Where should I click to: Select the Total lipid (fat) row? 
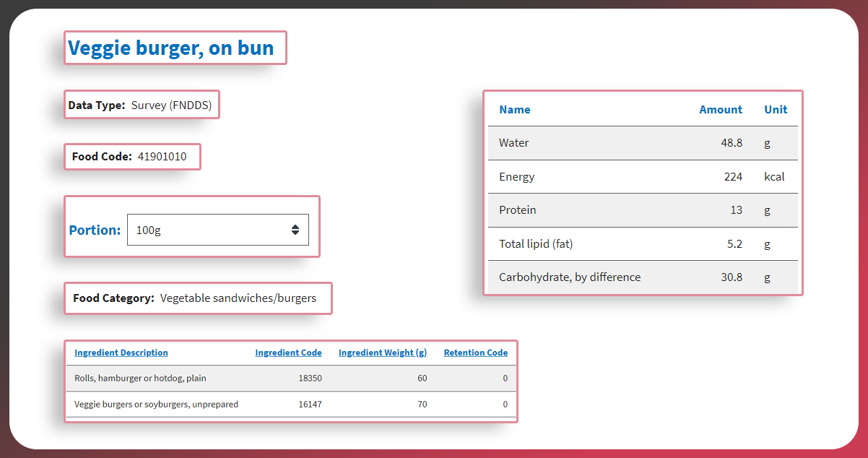643,244
